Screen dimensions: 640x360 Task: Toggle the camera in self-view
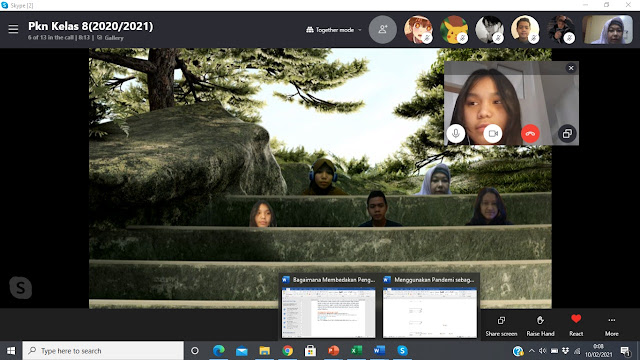[x=493, y=133]
